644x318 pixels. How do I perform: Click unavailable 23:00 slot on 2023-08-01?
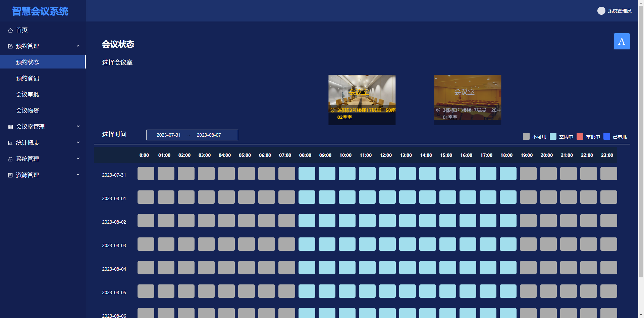click(609, 197)
